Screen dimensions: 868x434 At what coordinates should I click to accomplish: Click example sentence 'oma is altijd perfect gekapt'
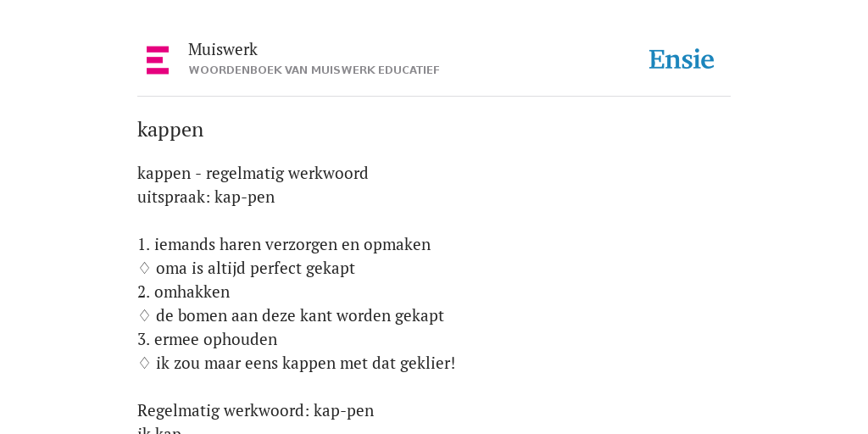[x=255, y=269]
